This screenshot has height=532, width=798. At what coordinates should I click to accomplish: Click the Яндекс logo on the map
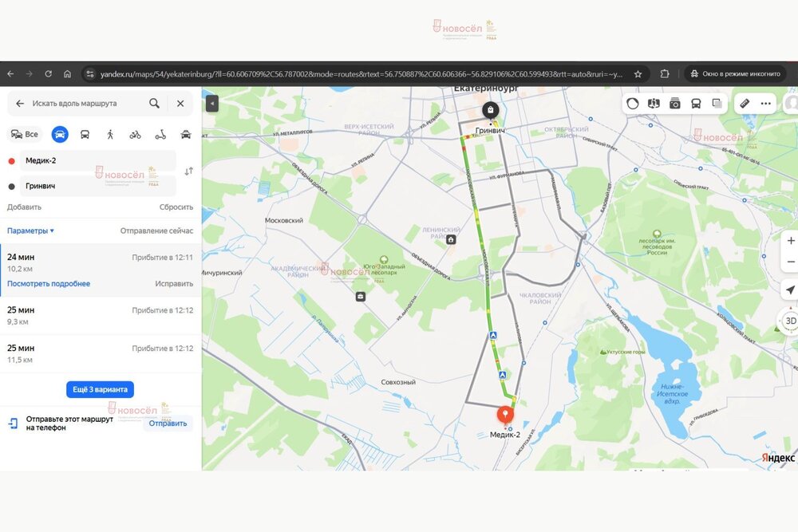coord(778,458)
